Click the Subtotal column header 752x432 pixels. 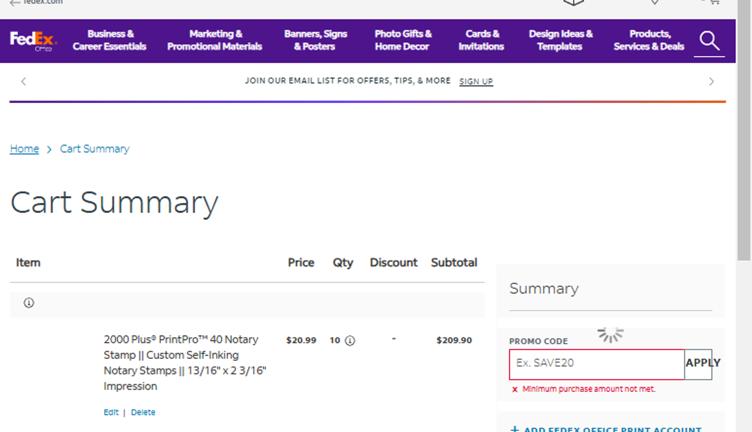coord(454,263)
